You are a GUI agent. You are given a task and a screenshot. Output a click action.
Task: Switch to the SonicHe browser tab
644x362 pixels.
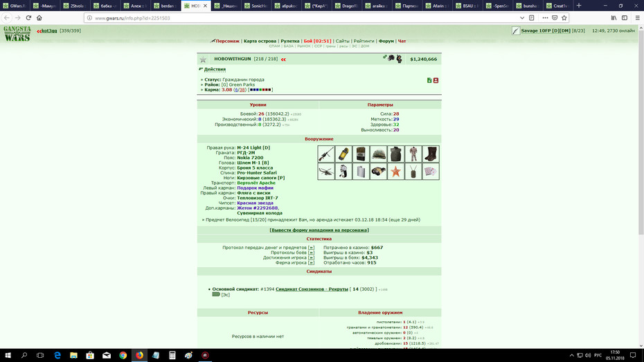(256, 6)
